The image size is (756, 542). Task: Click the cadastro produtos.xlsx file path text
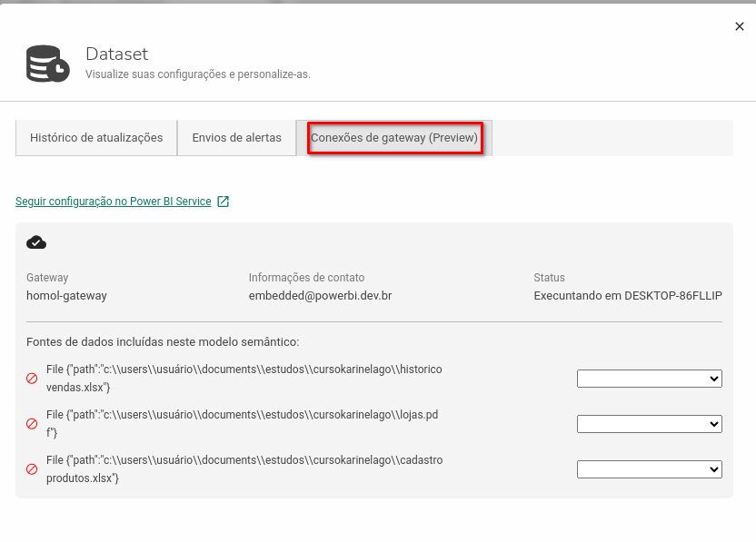pyautogui.click(x=244, y=469)
